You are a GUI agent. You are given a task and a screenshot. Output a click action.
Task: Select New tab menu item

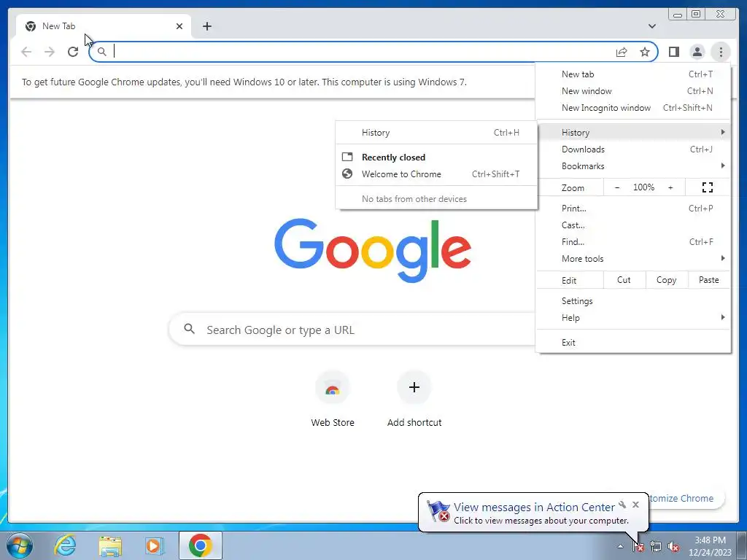pos(633,74)
